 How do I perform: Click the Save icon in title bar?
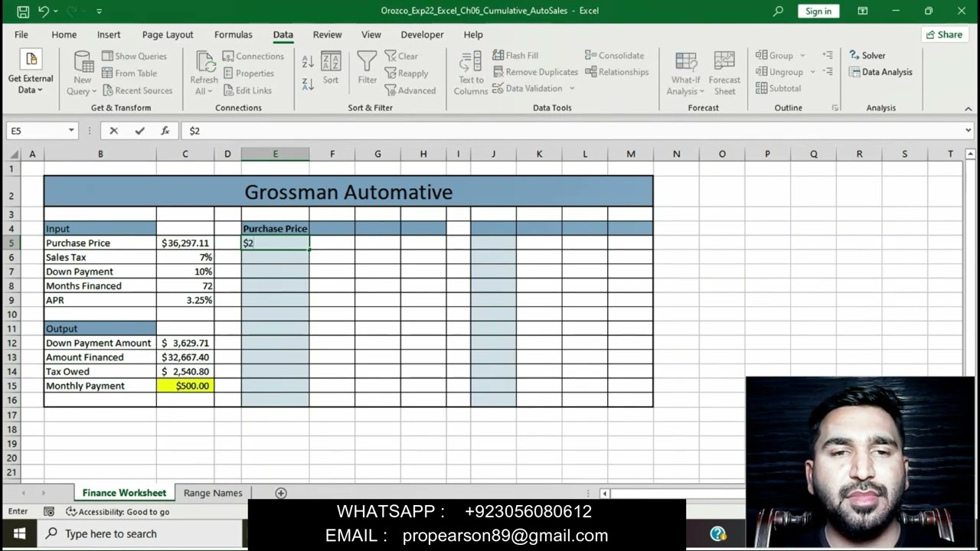point(23,11)
